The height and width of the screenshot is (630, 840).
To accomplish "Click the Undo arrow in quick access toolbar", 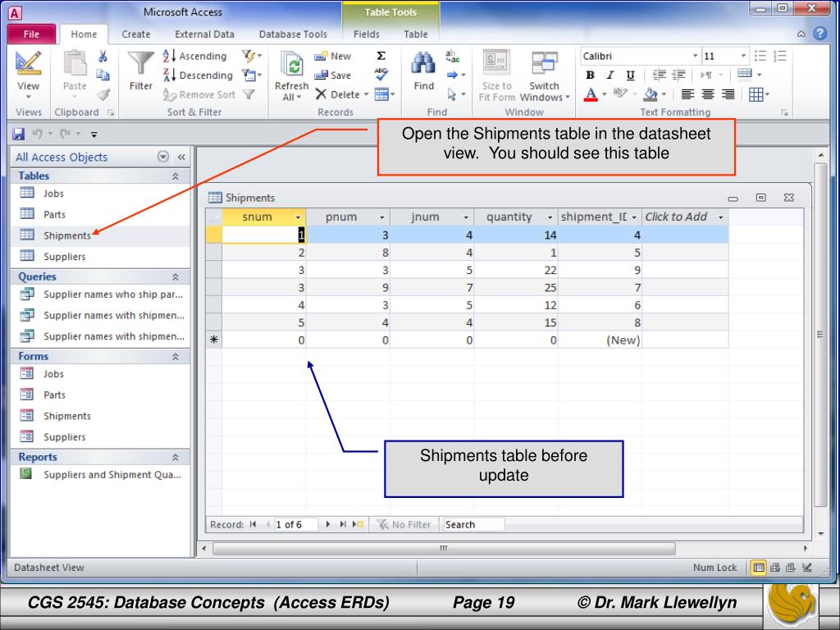I will 38,134.
